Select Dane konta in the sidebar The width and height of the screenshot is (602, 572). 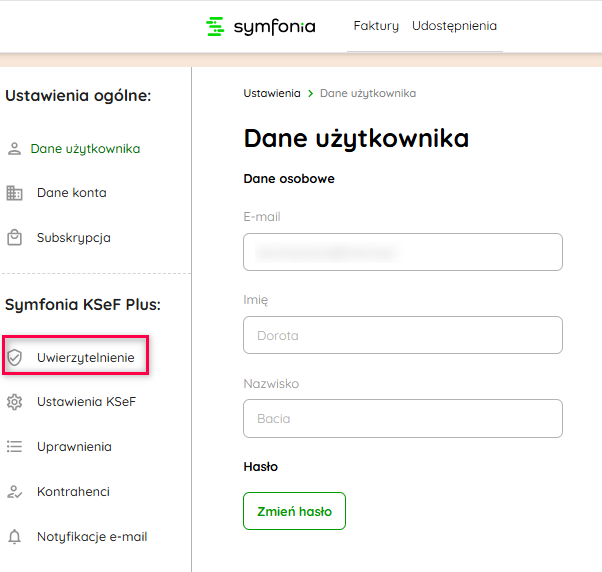(71, 193)
